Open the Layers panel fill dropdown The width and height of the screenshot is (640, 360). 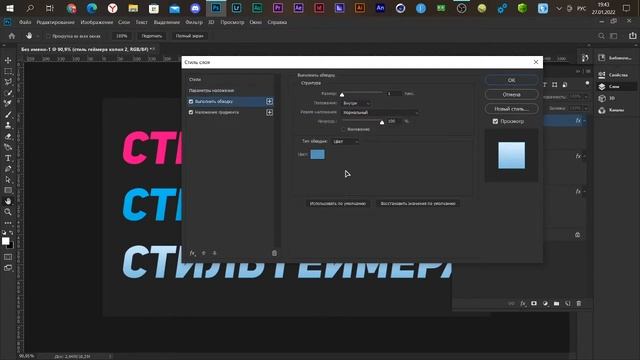coord(586,108)
